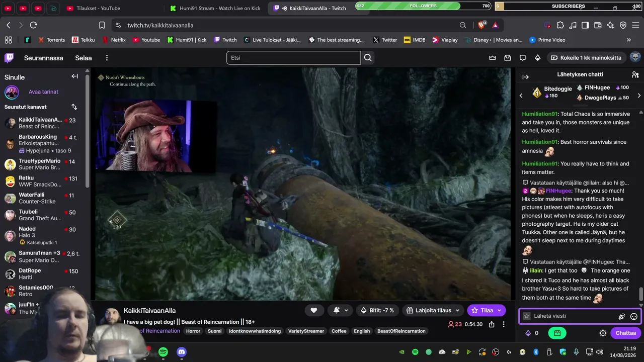Screen dimensions: 644x362
Task: Open the Twitch user avatar menu
Action: click(x=635, y=57)
